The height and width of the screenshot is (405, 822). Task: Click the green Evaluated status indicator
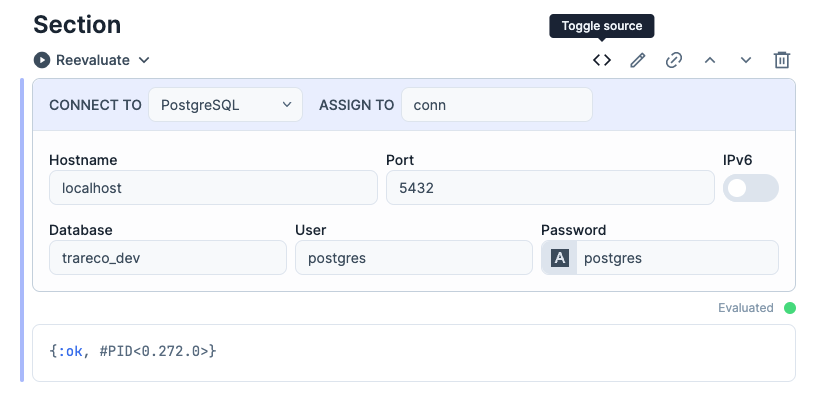click(790, 308)
